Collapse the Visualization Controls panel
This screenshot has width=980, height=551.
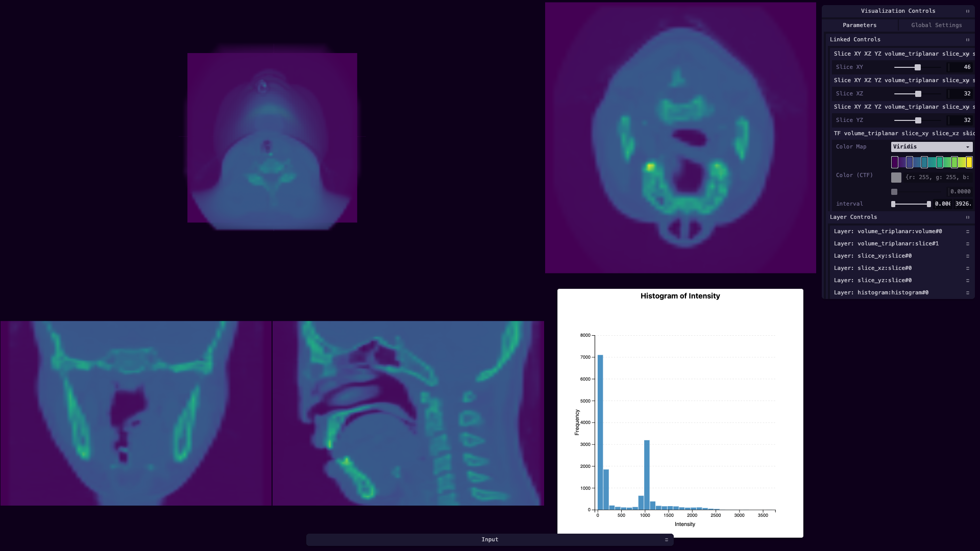click(967, 11)
